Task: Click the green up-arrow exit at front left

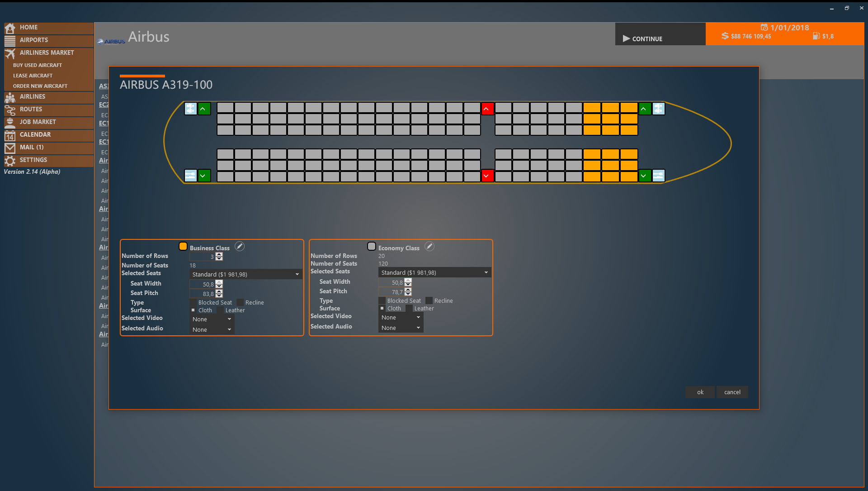Action: pos(204,109)
